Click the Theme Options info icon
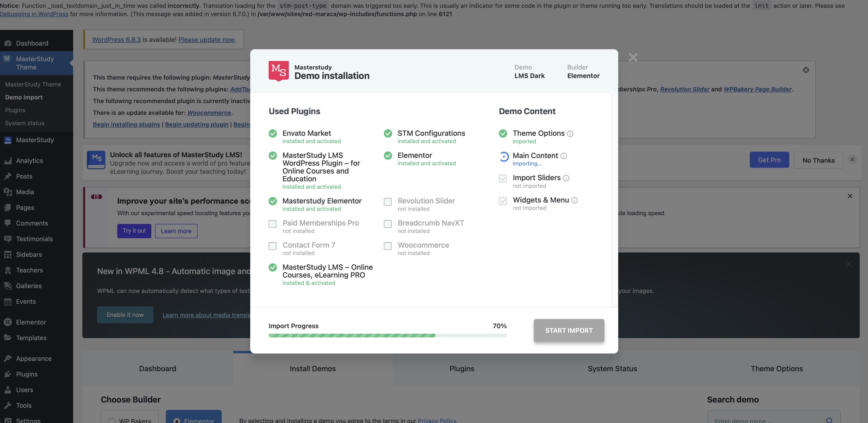868x423 pixels. [x=570, y=134]
